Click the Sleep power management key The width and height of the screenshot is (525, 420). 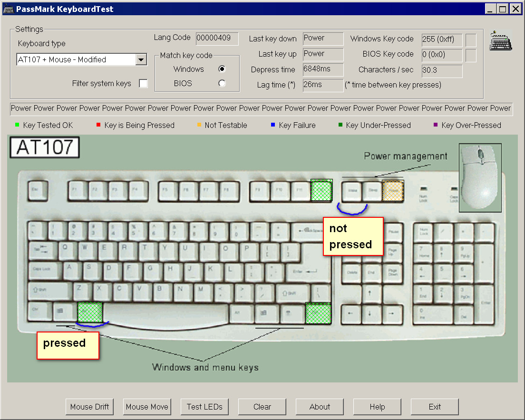pyautogui.click(x=372, y=191)
